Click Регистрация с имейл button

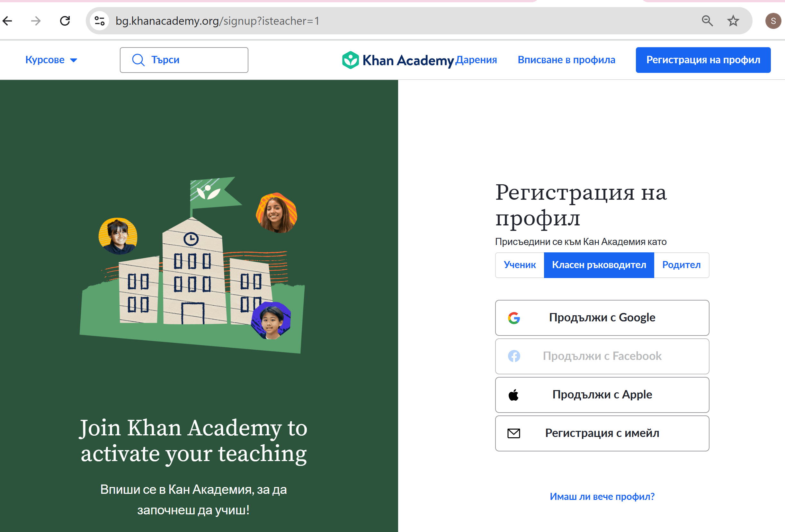click(x=602, y=433)
